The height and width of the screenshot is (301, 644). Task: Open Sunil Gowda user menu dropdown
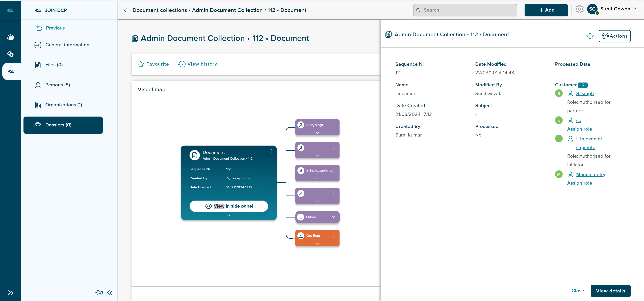[x=634, y=9]
